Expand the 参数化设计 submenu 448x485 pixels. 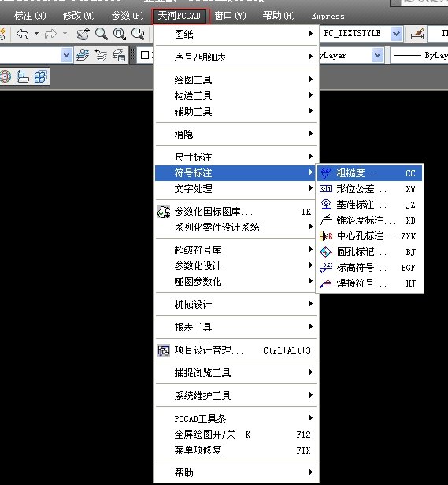[x=236, y=265]
